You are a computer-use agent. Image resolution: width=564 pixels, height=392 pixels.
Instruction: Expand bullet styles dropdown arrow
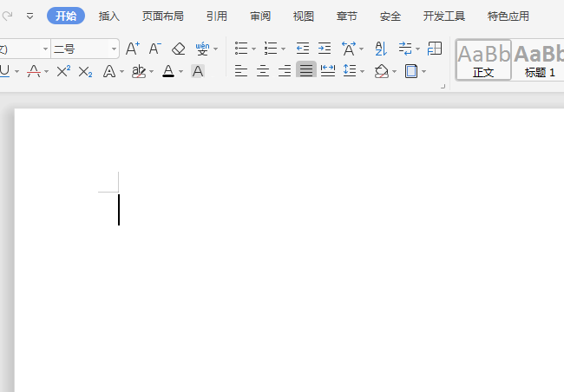[253, 49]
